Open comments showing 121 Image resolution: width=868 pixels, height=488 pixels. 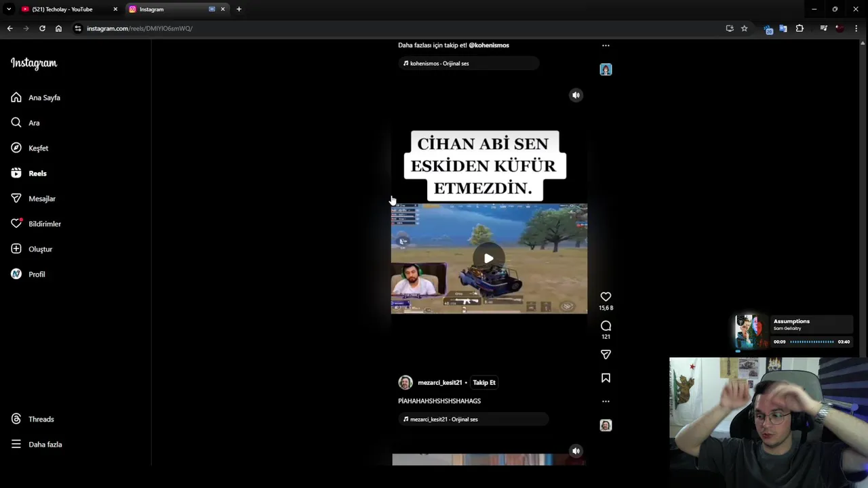click(x=606, y=326)
